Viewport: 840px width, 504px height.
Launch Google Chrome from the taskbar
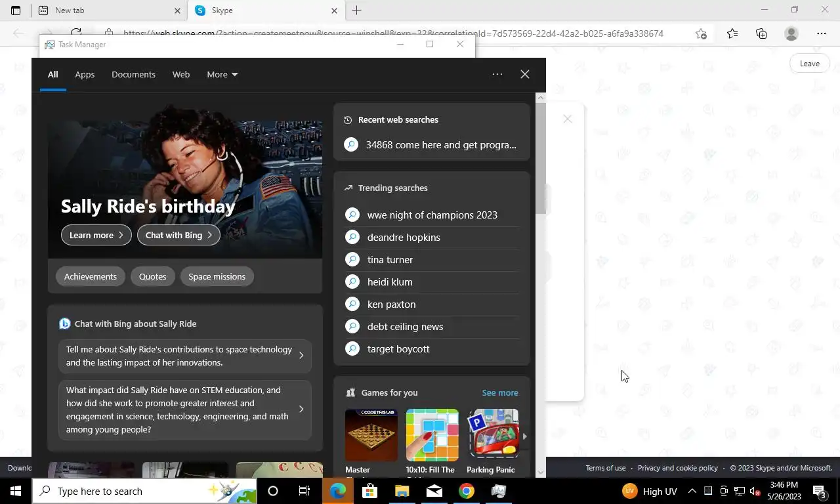(467, 491)
